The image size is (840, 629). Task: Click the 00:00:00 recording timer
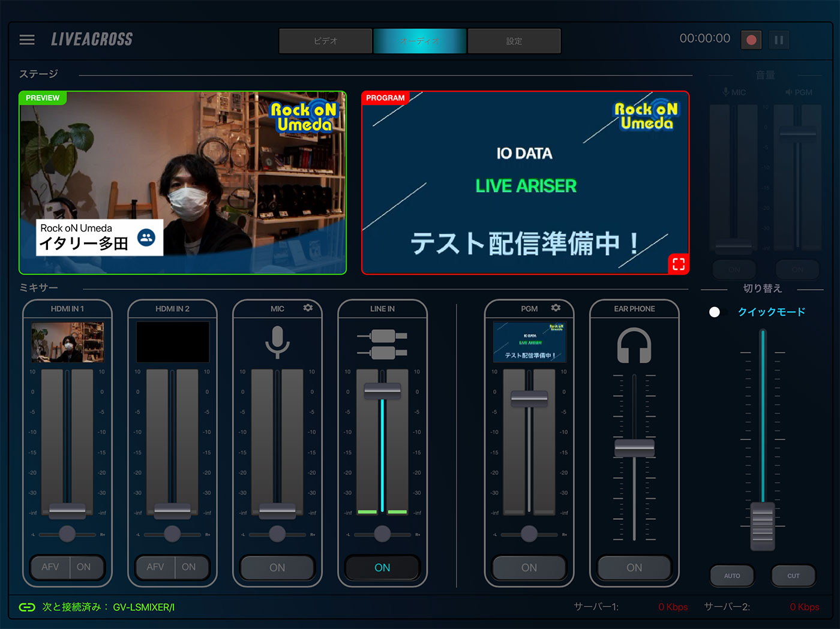tap(705, 38)
